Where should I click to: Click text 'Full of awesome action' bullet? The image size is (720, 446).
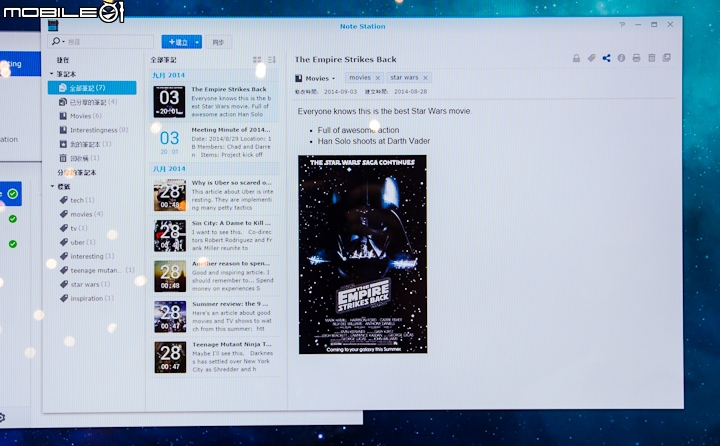[358, 130]
